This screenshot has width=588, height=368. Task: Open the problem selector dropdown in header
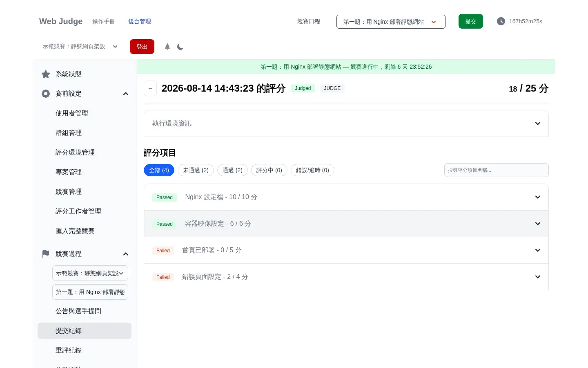point(391,22)
